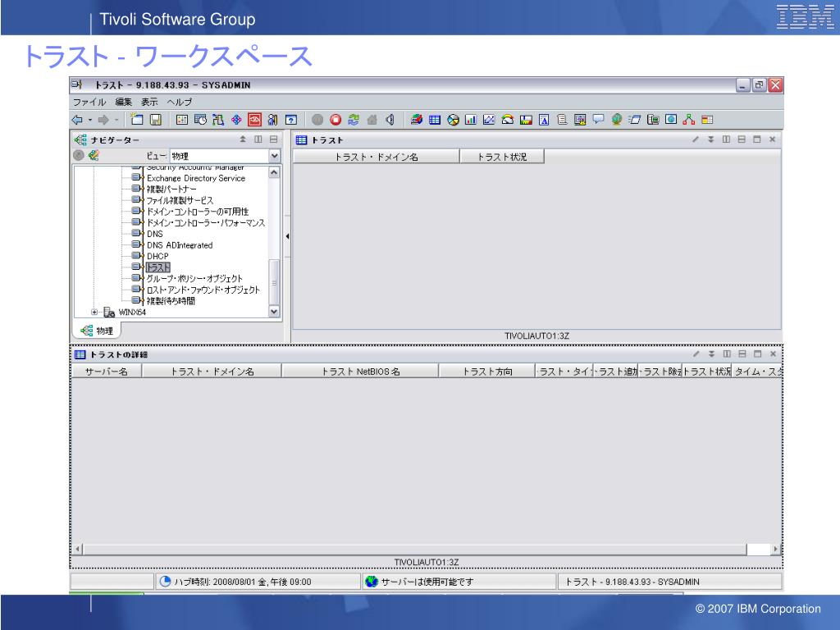Click the red Stop toolbar icon

click(x=336, y=120)
